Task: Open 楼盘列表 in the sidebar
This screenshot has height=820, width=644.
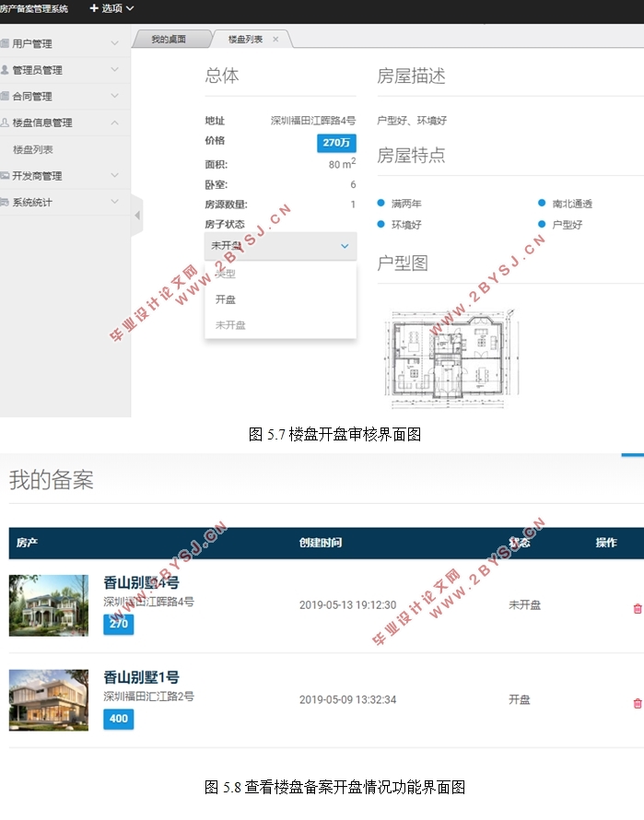Action: (x=33, y=149)
